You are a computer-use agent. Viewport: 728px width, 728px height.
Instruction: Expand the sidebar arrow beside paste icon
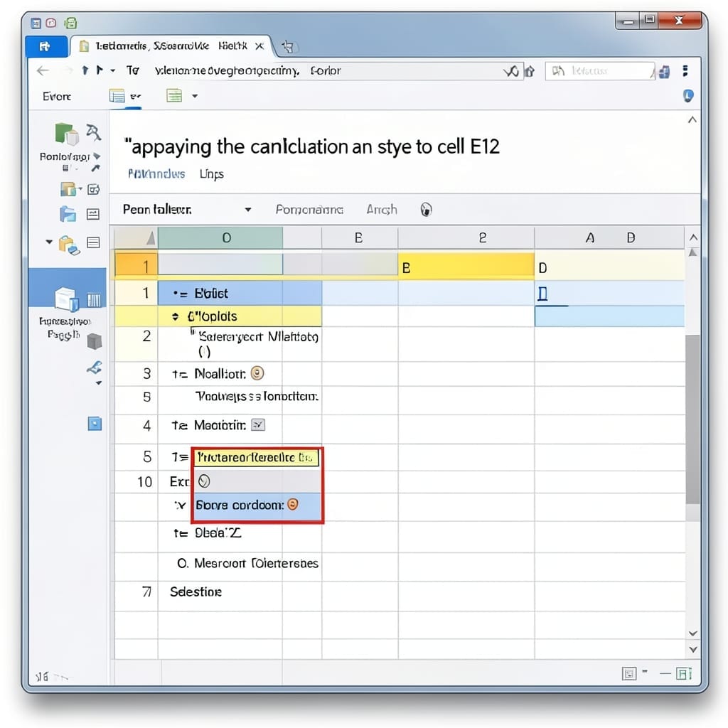49,242
